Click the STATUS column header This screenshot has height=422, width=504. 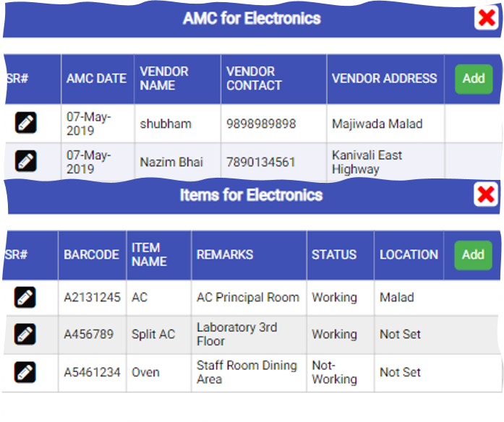(x=334, y=255)
